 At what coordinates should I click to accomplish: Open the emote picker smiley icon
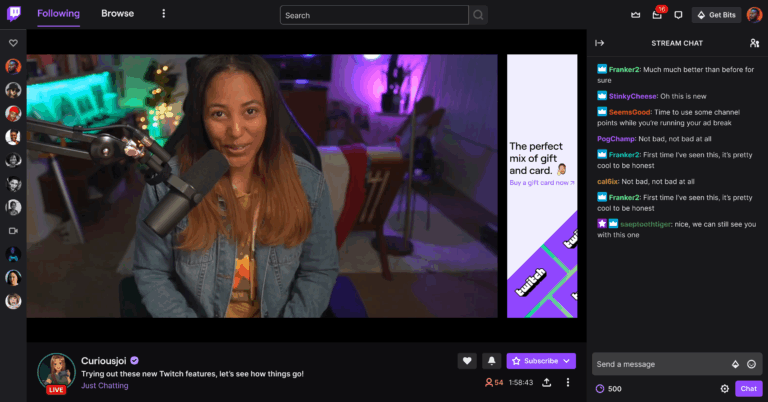click(x=751, y=364)
